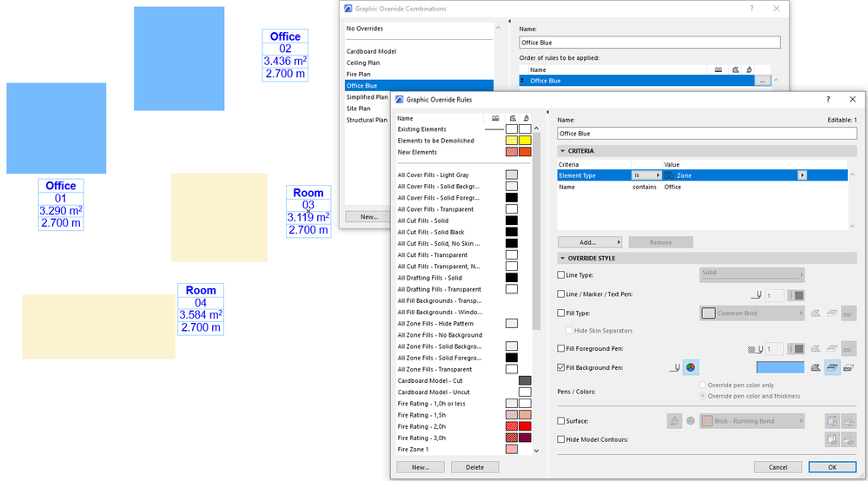Click the highlighted cover fill icon for Fill Background Pen

coord(832,367)
